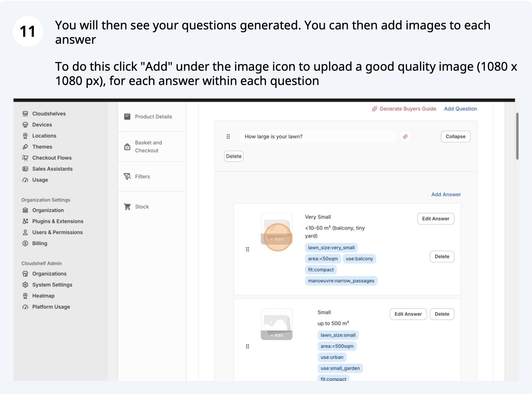The height and width of the screenshot is (394, 532).
Task: Open Users & Permissions settings
Action: tap(57, 232)
